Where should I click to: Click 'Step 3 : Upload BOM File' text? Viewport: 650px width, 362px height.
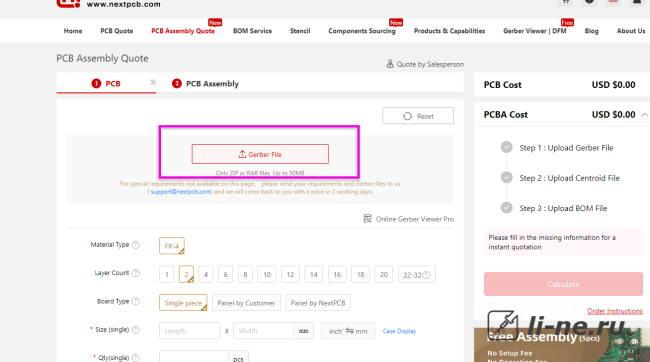pos(563,208)
